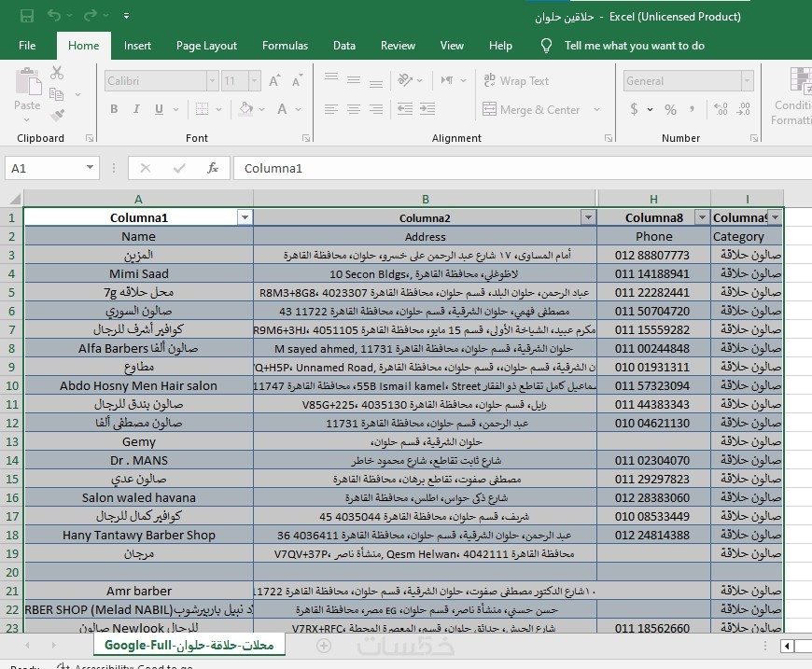Click the Fill Color paint bucket
812x669 pixels.
click(246, 109)
